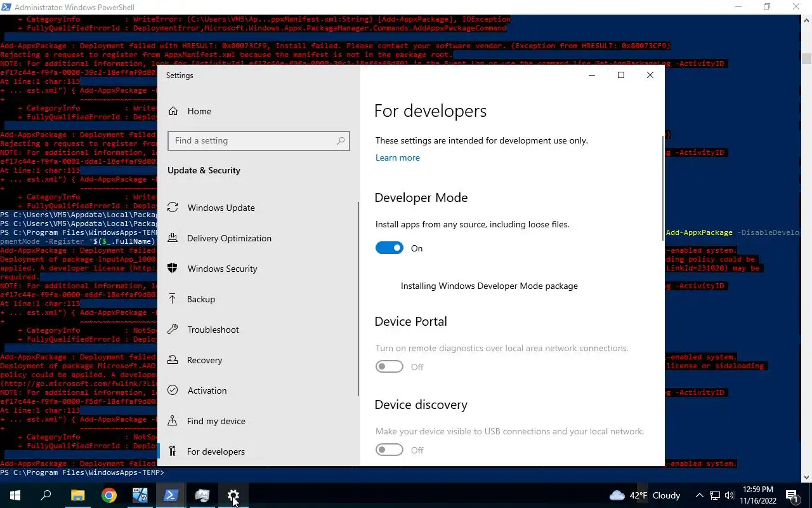812x508 pixels.
Task: Open the Settings gear taskbar icon
Action: tap(233, 495)
